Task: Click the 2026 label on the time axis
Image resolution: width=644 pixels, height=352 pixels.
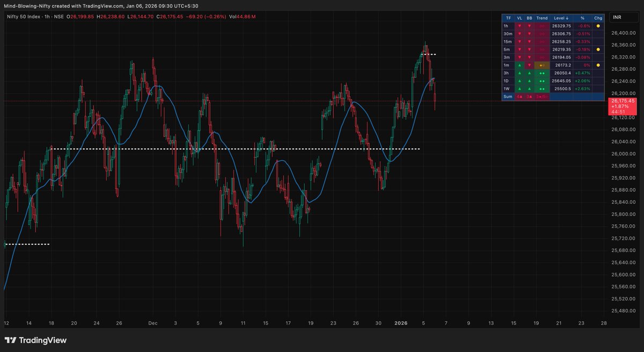Action: point(401,324)
